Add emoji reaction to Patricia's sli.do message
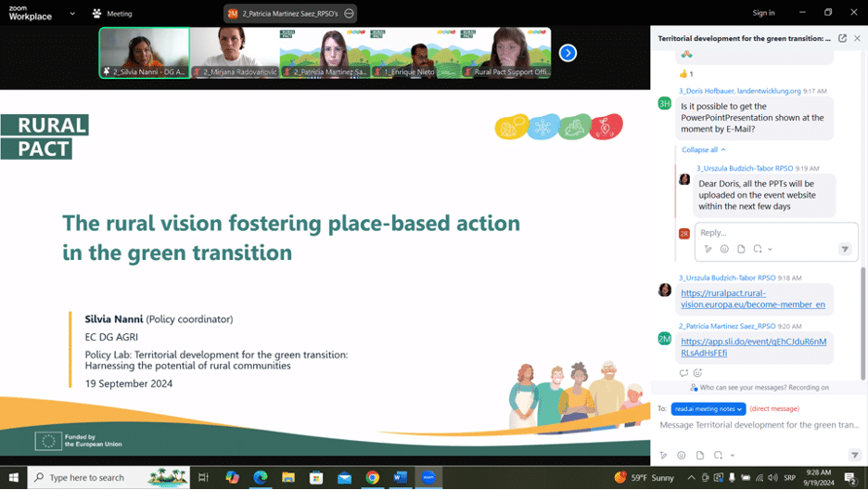This screenshot has width=868, height=490. [697, 373]
